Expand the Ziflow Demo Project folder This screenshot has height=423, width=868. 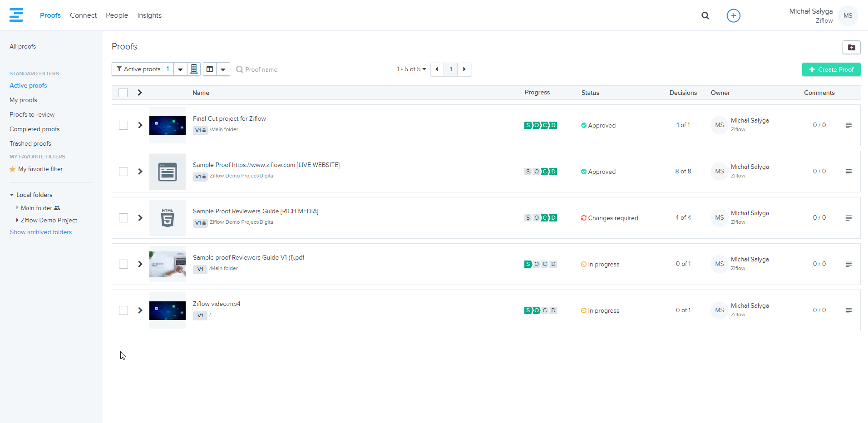click(17, 220)
